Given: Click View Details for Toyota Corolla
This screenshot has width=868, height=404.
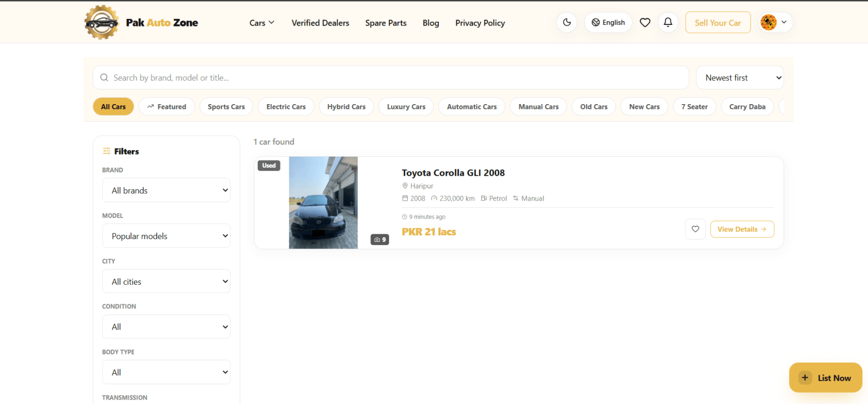Looking at the screenshot, I should (742, 229).
